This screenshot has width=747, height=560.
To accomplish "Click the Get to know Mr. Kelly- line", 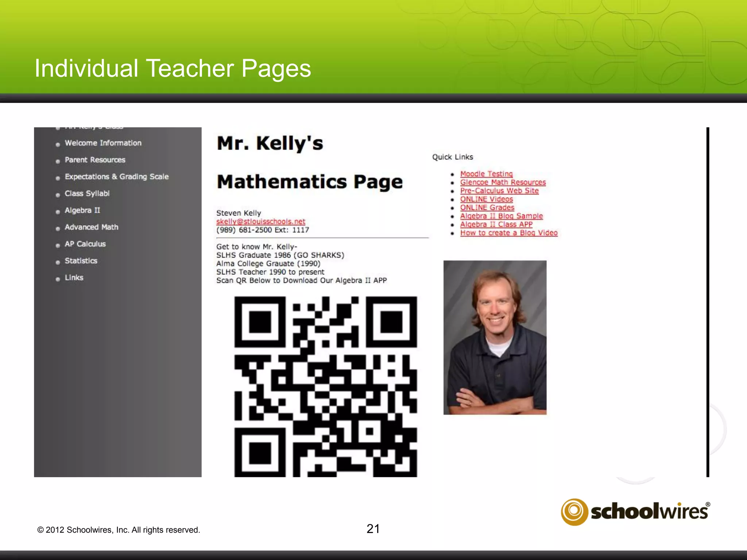I will click(257, 246).
